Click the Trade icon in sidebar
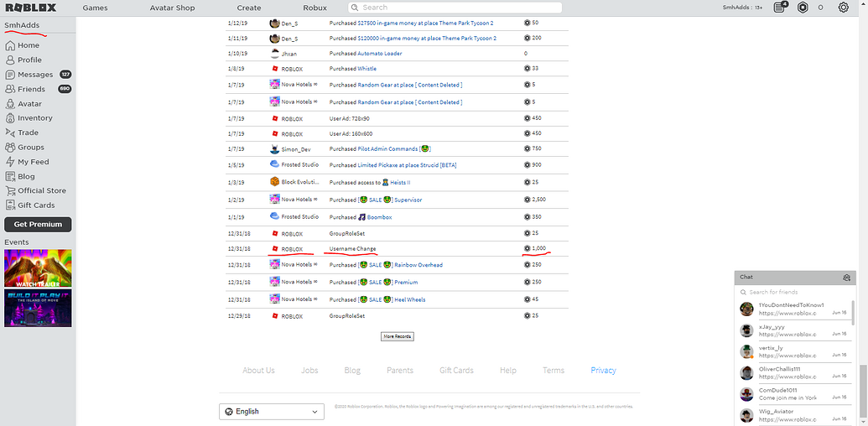Screen dimensions: 868x426 pos(9,132)
